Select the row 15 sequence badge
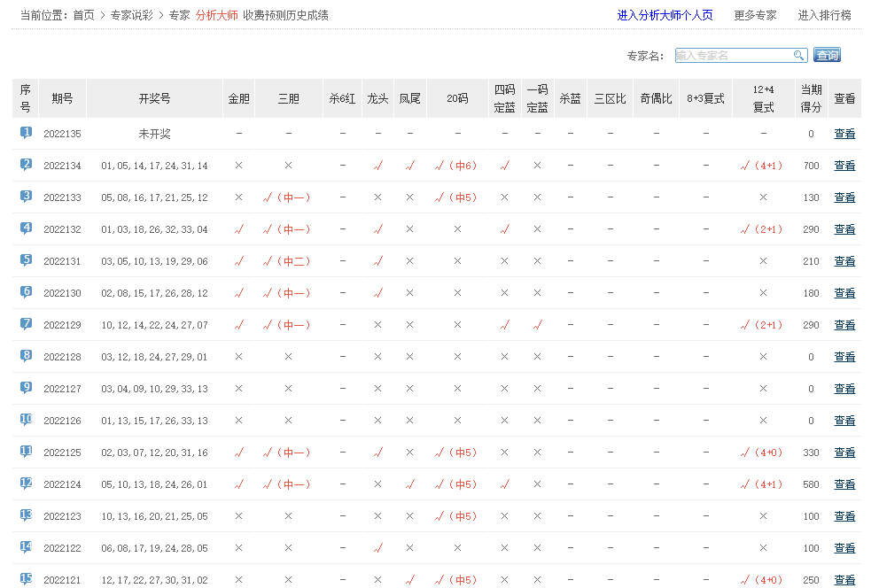This screenshot has width=879, height=588. click(x=26, y=579)
